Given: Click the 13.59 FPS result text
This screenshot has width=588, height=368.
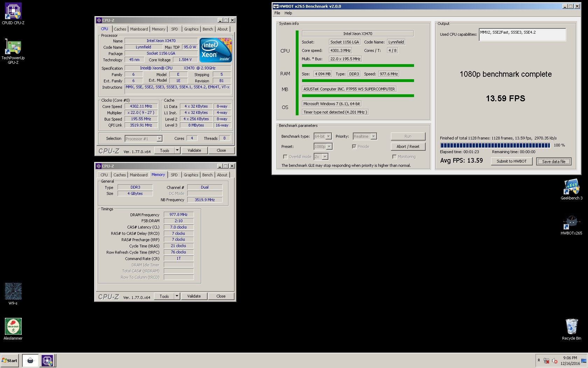Looking at the screenshot, I should pyautogui.click(x=505, y=98).
